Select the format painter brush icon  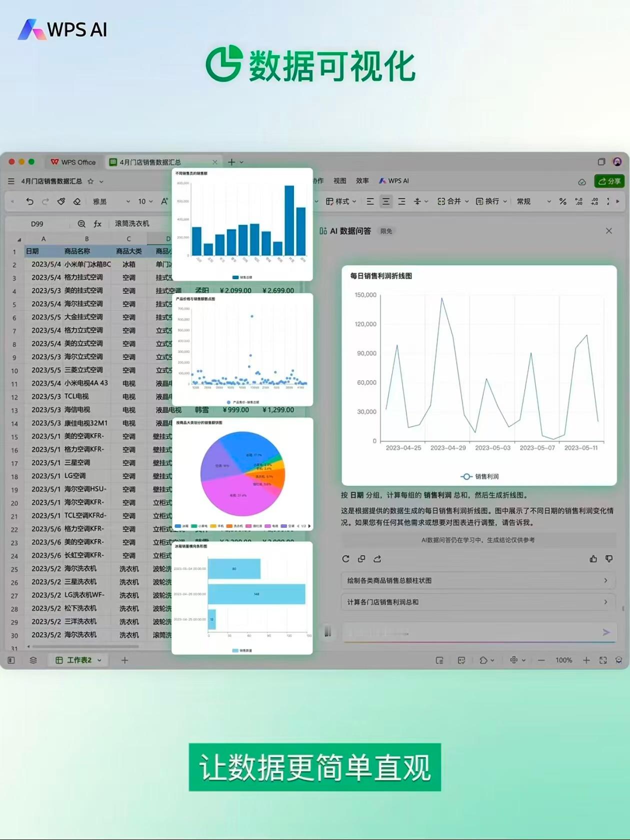[x=61, y=202]
